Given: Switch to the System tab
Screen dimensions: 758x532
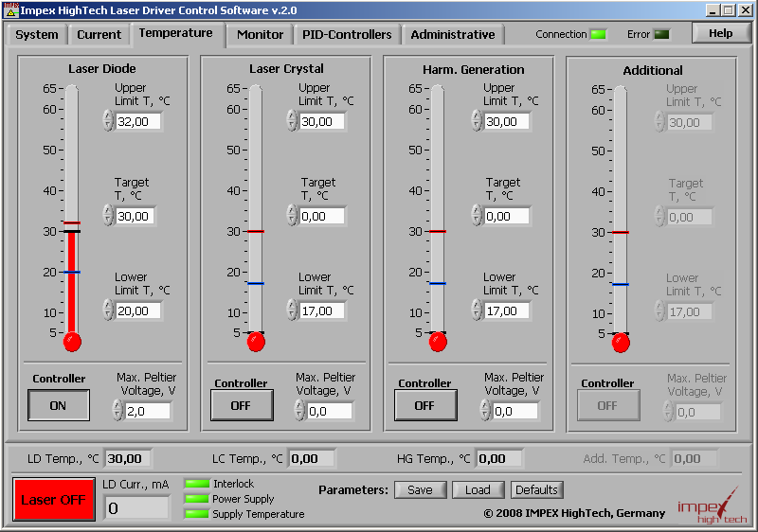Looking at the screenshot, I should click(37, 35).
